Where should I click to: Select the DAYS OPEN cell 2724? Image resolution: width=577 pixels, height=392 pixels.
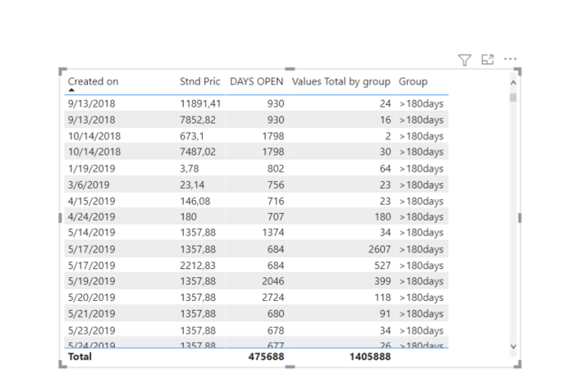tap(273, 298)
